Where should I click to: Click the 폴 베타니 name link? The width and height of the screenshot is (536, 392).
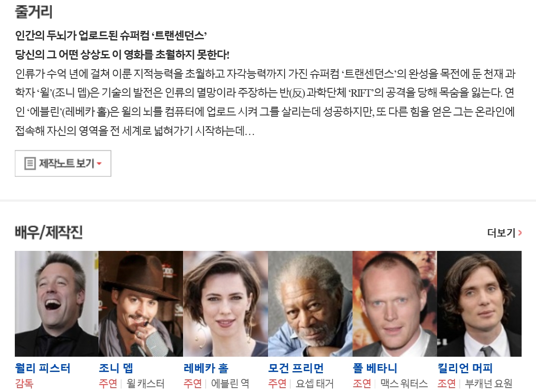click(x=375, y=368)
